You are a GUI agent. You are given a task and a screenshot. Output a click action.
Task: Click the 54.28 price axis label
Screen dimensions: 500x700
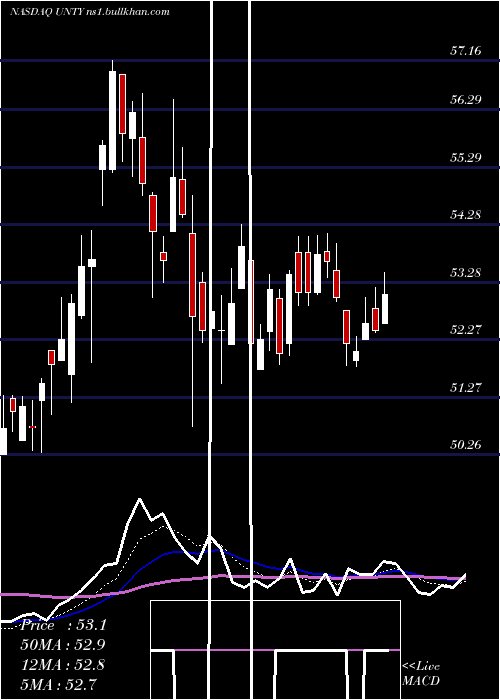[x=466, y=215]
